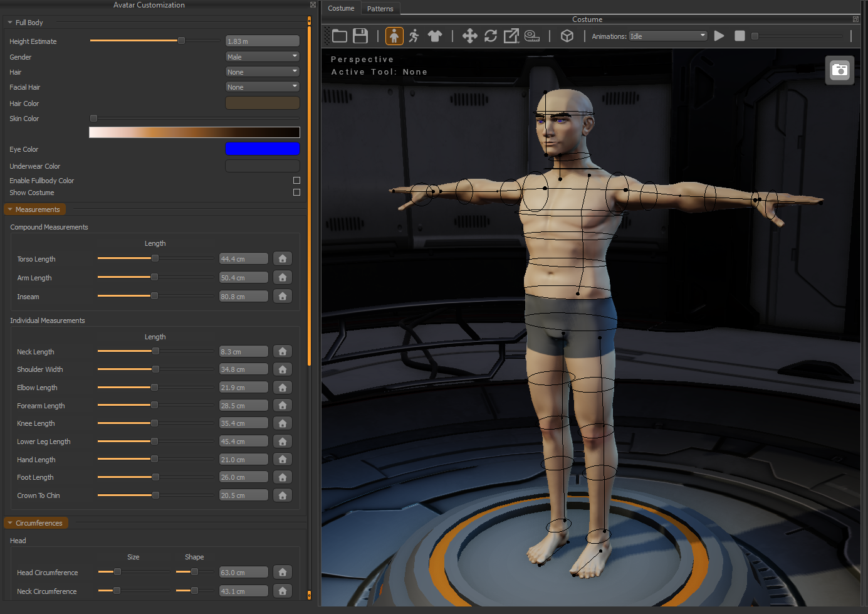Undock the Costume viewport panel
This screenshot has width=868, height=614.
[855, 19]
